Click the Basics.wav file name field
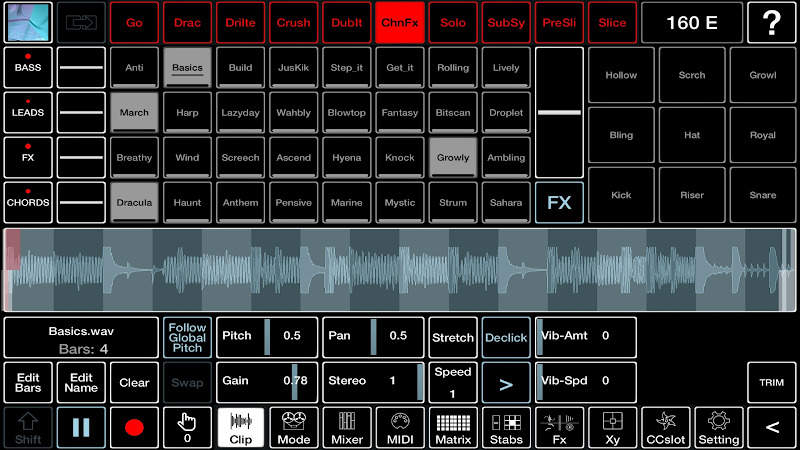 81,338
